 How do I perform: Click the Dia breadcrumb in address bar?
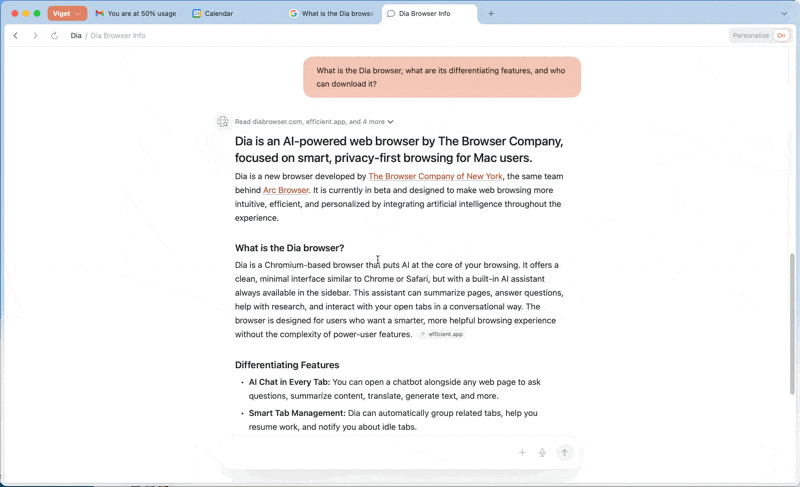(x=76, y=36)
